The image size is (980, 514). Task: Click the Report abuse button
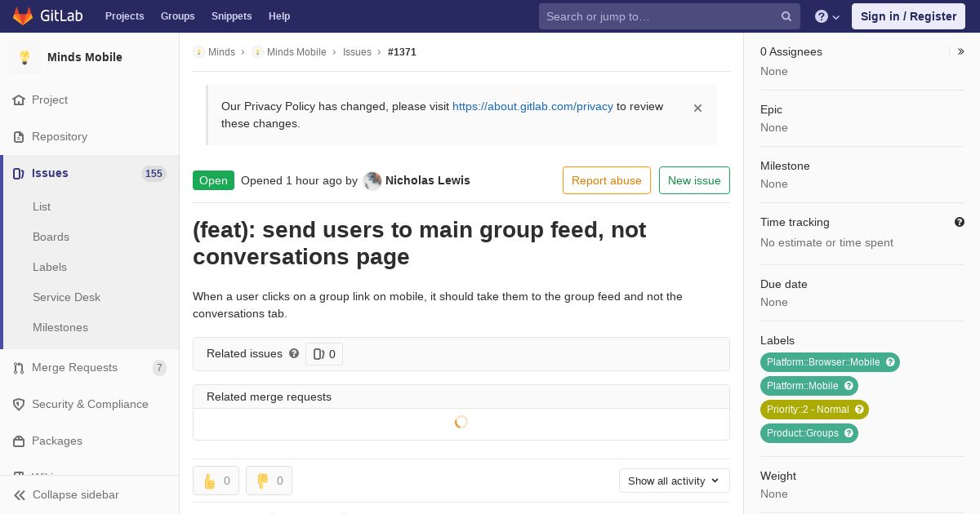click(607, 180)
